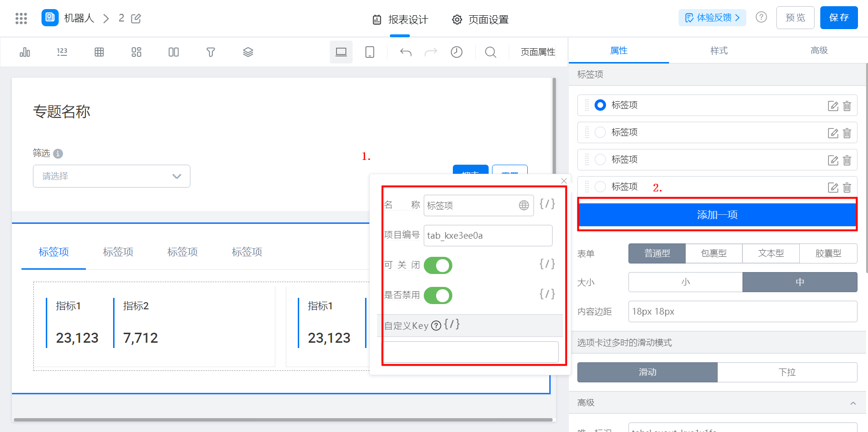Screen dimensions: 868x432
Task: Toggle the 可关闭 switch off
Action: 438,265
